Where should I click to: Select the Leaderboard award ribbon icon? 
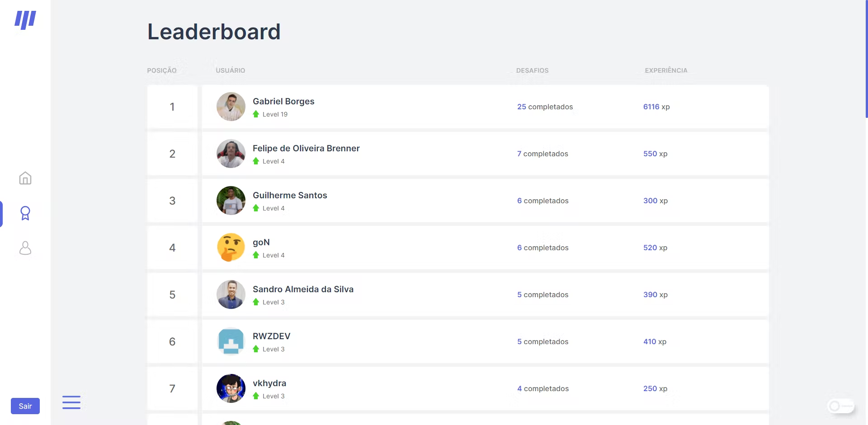click(x=25, y=213)
